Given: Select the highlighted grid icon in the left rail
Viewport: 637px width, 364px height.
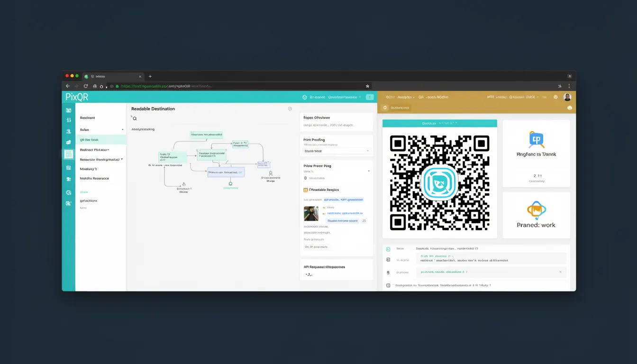Looking at the screenshot, I should pos(69,154).
